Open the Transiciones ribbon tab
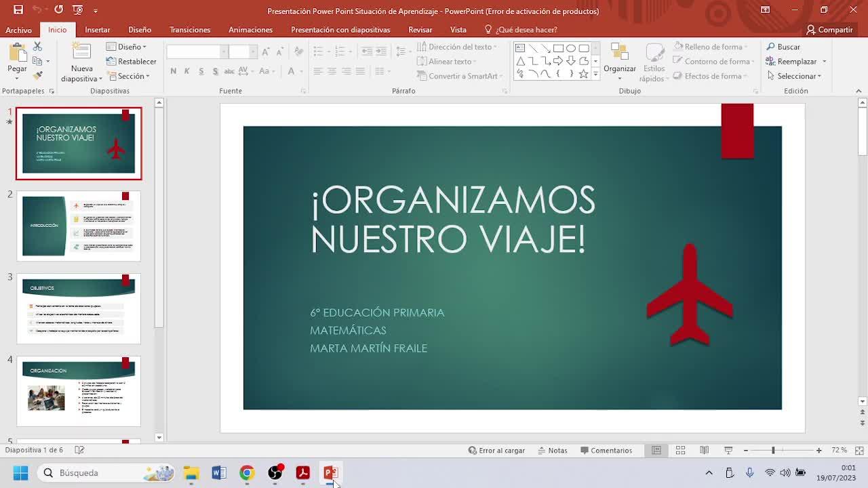Screen dimensions: 868x488 (190, 30)
